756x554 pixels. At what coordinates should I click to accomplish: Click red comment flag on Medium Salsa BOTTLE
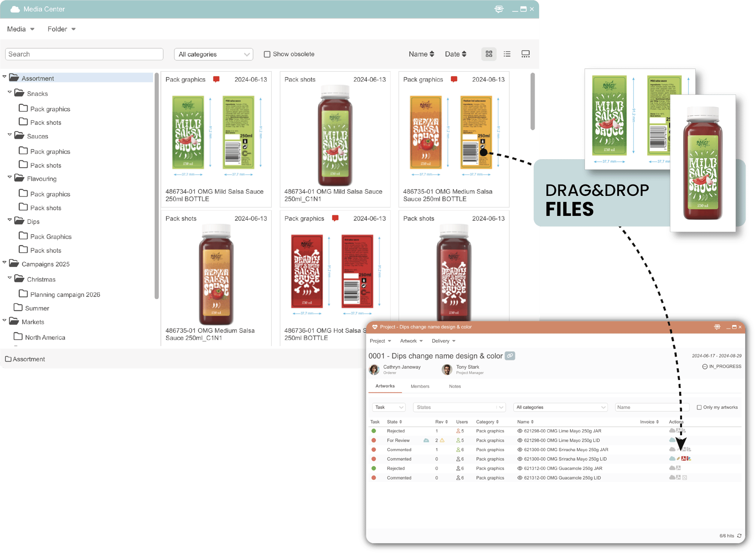(454, 79)
